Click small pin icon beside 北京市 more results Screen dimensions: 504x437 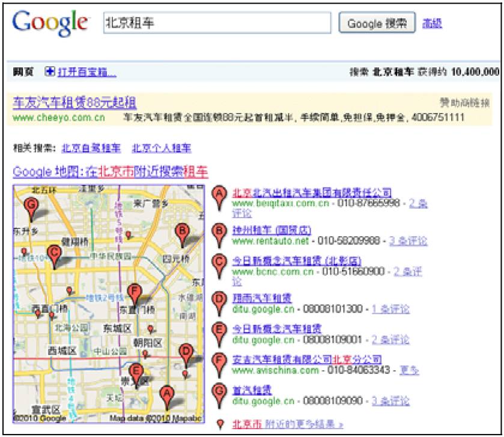coord(220,424)
